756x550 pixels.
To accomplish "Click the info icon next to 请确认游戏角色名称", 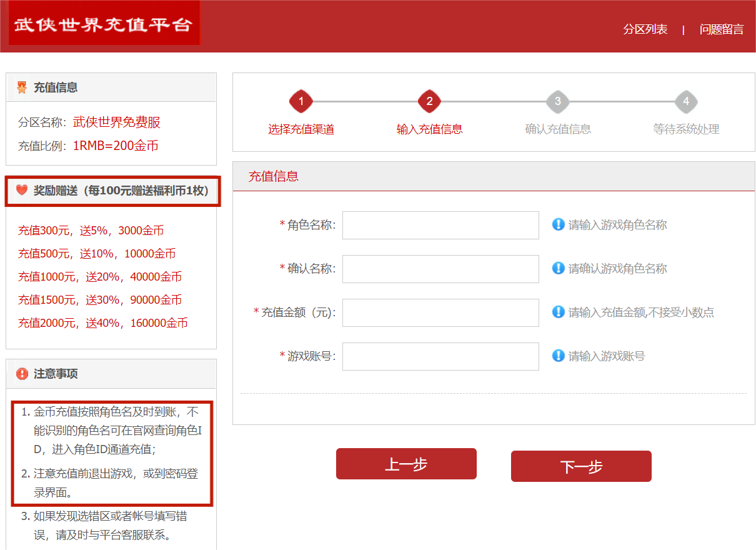I will coord(558,268).
